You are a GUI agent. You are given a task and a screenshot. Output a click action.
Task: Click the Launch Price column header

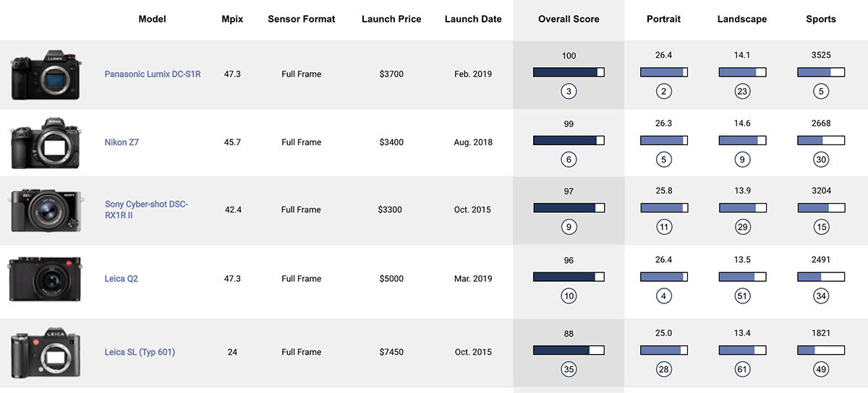tap(391, 20)
